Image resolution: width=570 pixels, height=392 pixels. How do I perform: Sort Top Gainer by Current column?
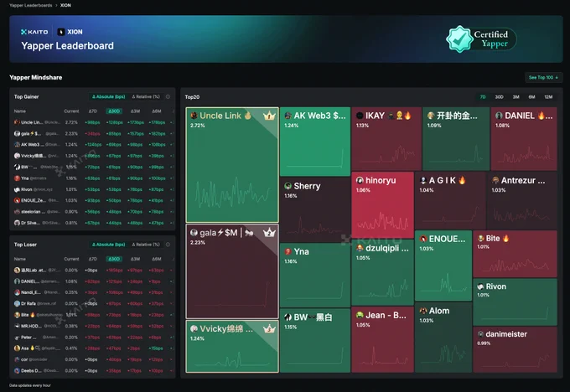pos(71,111)
